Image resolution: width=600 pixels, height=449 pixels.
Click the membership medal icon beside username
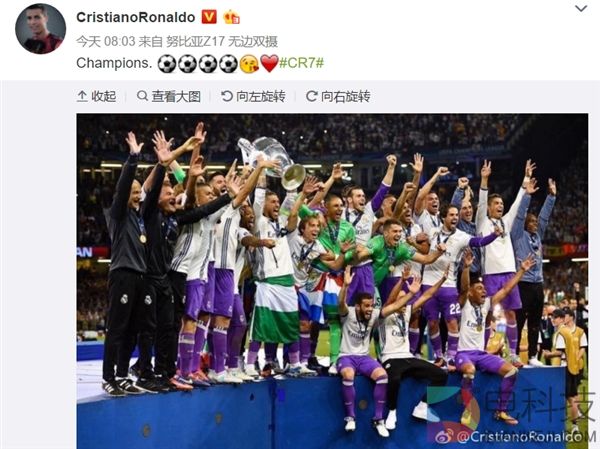coord(232,17)
